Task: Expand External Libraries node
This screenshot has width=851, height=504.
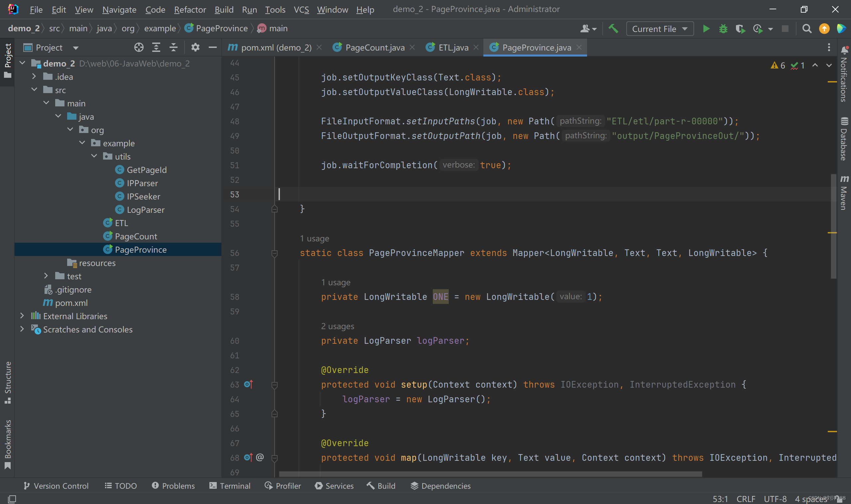Action: tap(22, 316)
